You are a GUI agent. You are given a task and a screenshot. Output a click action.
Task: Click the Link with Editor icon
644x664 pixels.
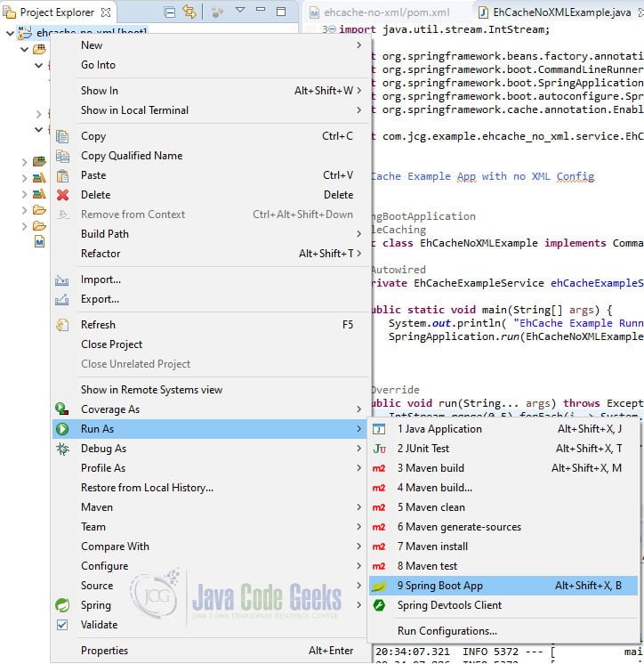coord(189,12)
